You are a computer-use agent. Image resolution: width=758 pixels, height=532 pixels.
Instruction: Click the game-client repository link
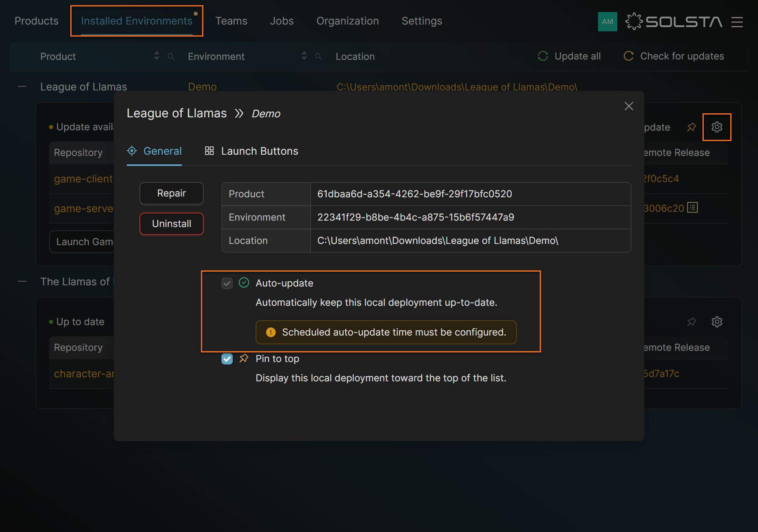(x=84, y=179)
